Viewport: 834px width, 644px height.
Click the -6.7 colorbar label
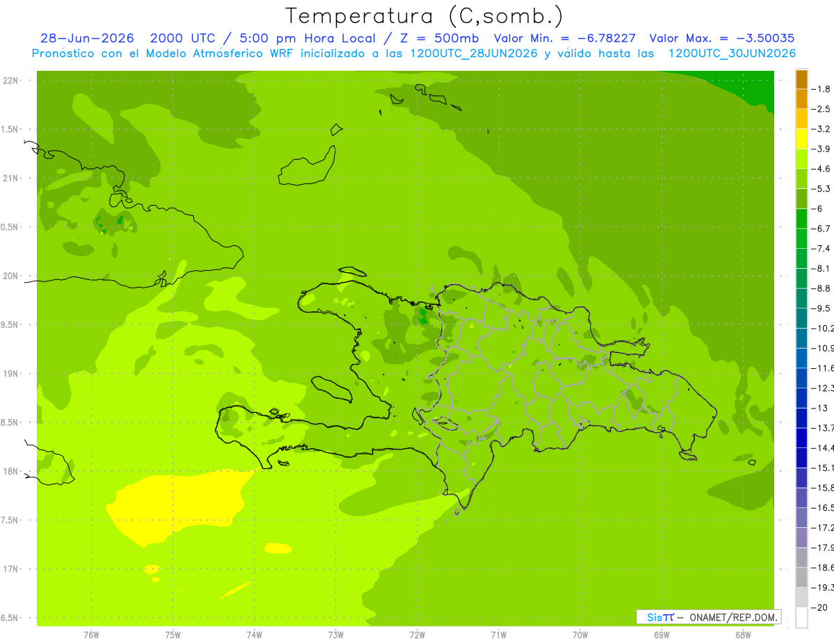point(821,229)
